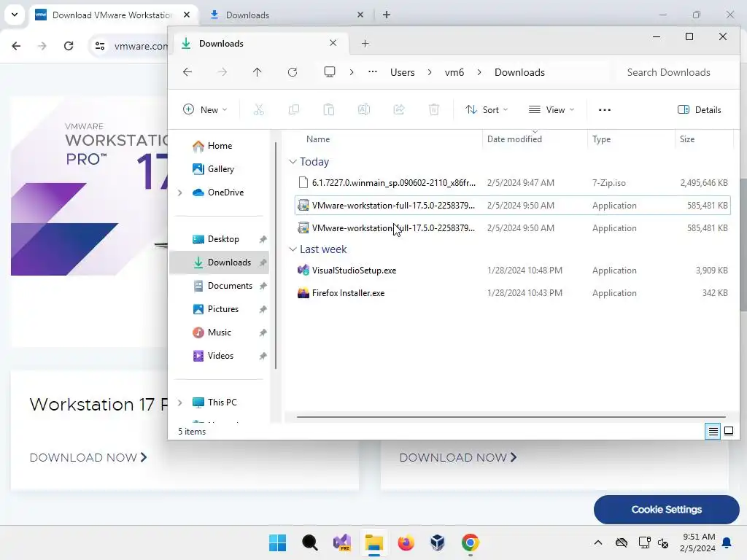Screen dimensions: 747x560
Task: Click vm6 in breadcrumb path
Action: click(454, 72)
